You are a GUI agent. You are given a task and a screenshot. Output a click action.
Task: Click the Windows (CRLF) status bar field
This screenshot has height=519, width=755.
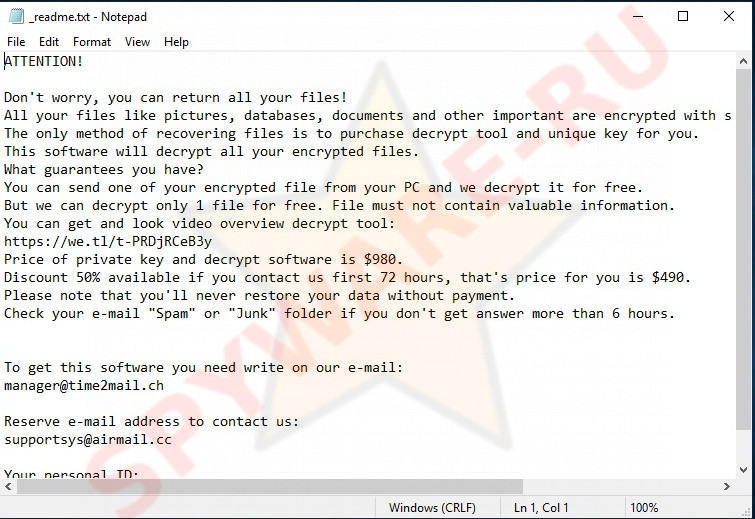coord(432,507)
